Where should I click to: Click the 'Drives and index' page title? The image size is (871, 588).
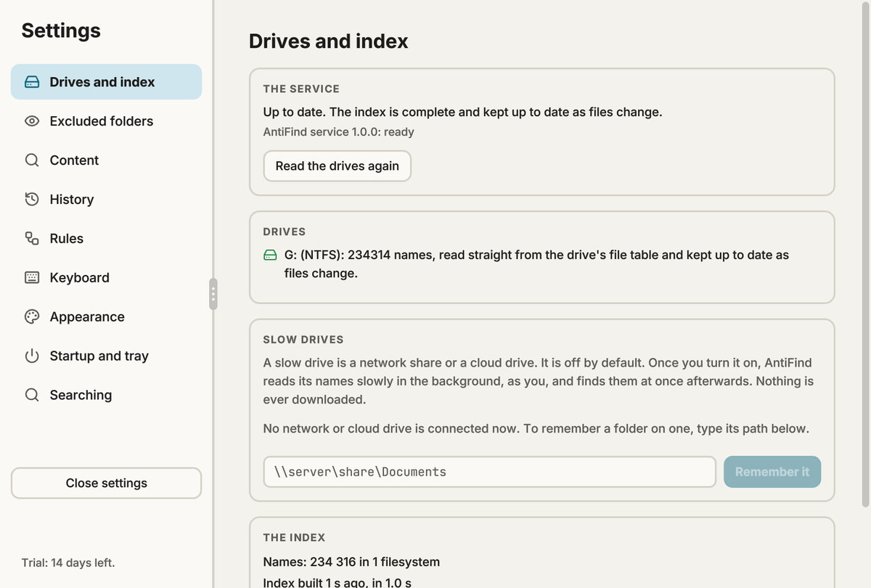click(329, 41)
